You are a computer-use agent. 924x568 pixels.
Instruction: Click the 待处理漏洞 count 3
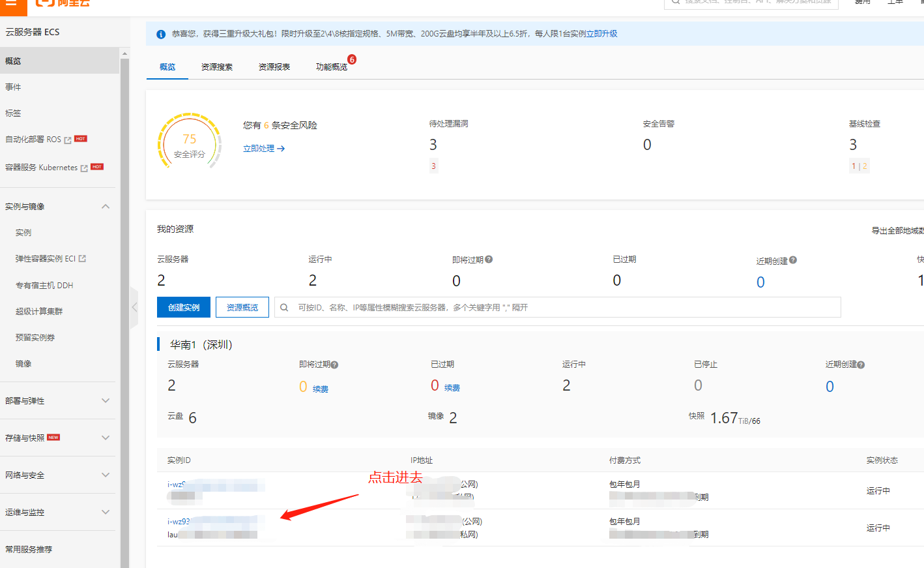(433, 145)
